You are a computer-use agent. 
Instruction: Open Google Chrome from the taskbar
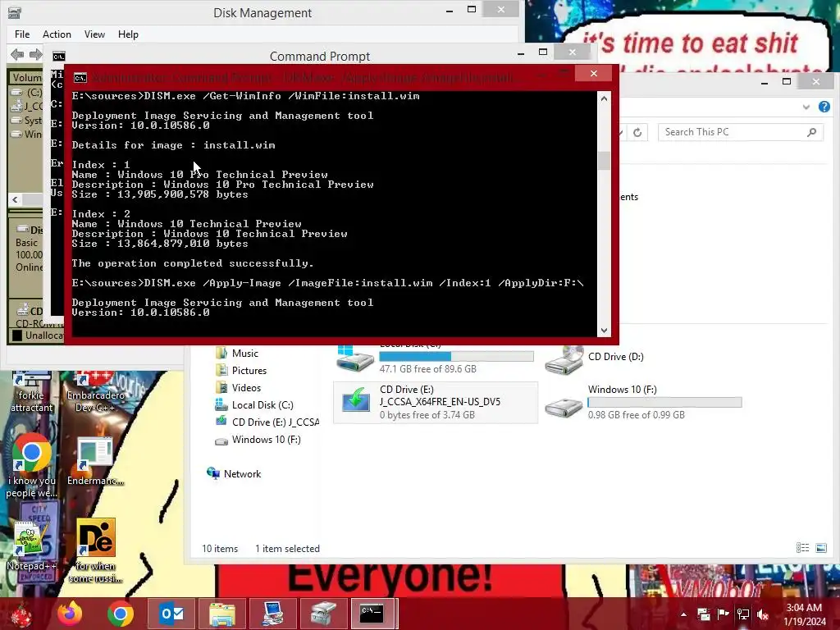[x=120, y=614]
